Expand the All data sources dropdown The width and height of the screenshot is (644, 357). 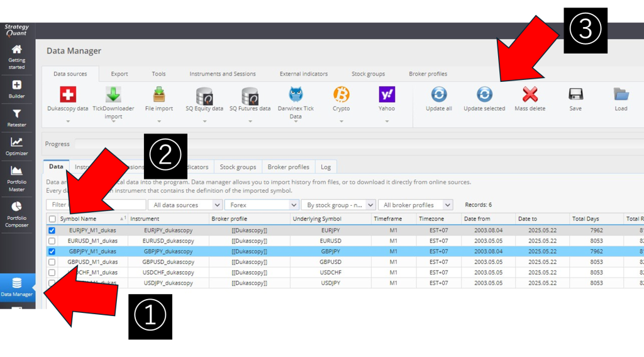[x=186, y=205]
